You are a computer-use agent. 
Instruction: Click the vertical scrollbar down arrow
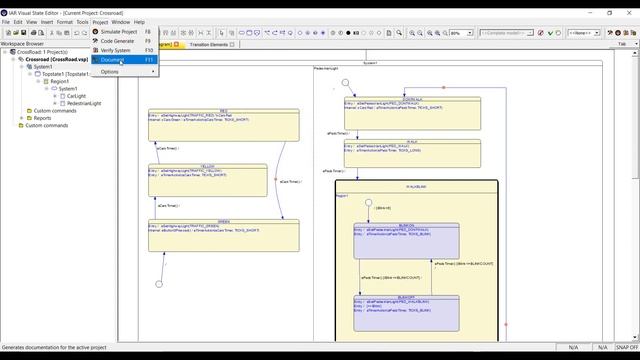pos(635,337)
